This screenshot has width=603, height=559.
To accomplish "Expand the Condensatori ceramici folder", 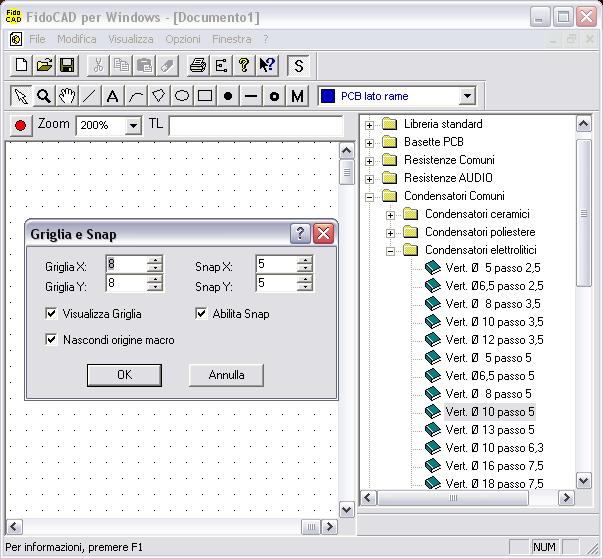I will (390, 215).
